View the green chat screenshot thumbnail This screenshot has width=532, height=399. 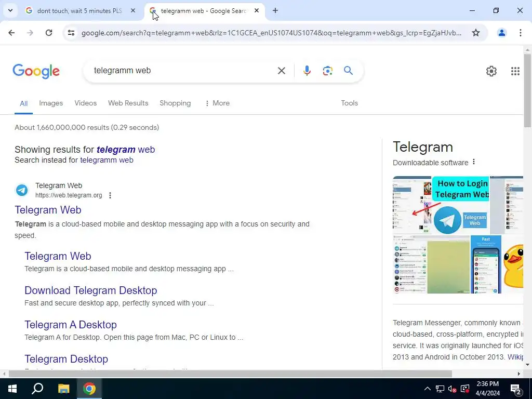[x=431, y=264]
